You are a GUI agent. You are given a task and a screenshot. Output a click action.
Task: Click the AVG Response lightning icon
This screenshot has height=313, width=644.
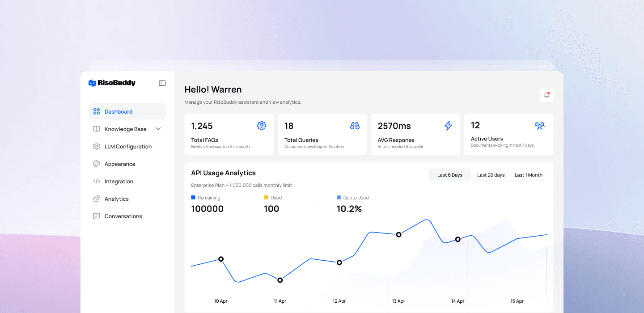coord(448,126)
